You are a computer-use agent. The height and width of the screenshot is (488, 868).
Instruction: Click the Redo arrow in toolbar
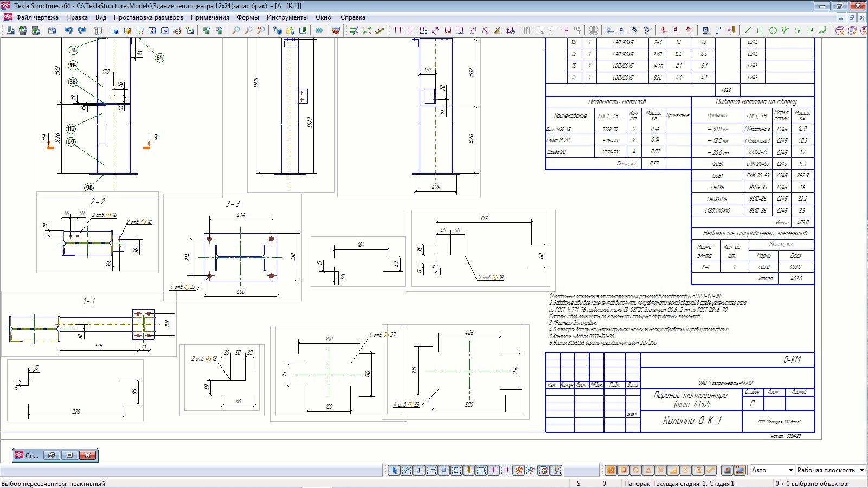pos(82,30)
